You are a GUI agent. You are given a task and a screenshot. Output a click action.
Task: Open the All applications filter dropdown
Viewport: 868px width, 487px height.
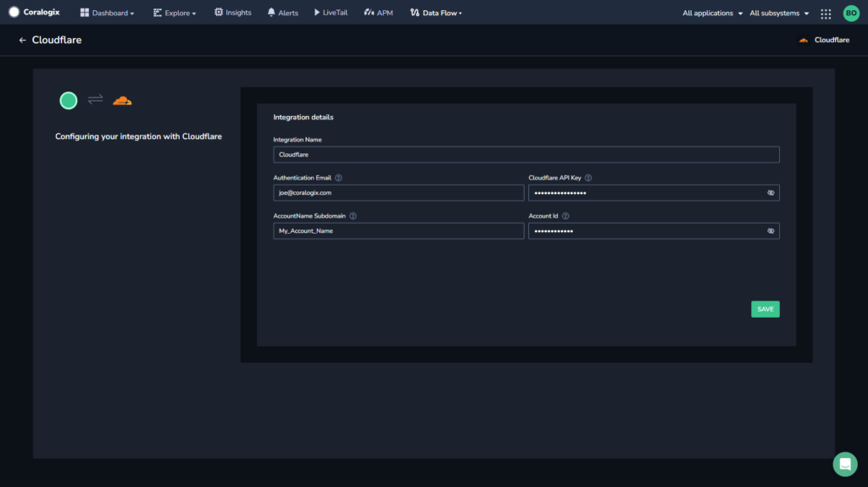click(x=712, y=13)
